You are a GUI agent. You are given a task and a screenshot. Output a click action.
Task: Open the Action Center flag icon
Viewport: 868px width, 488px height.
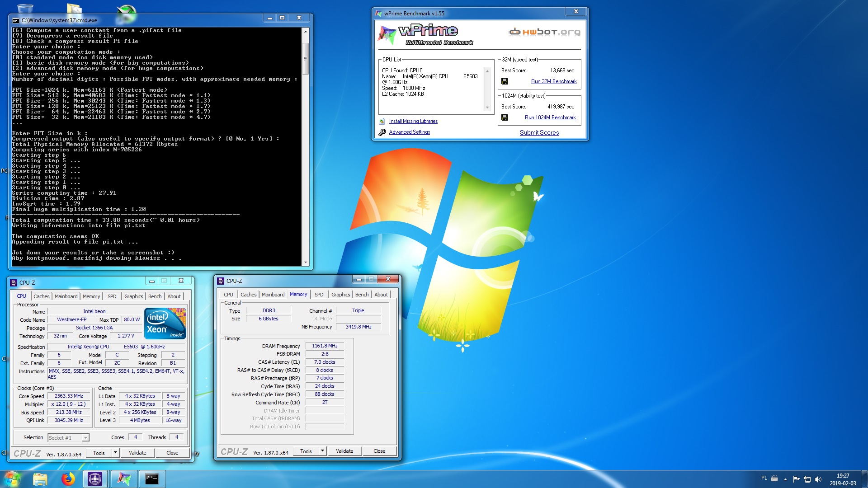pos(797,479)
